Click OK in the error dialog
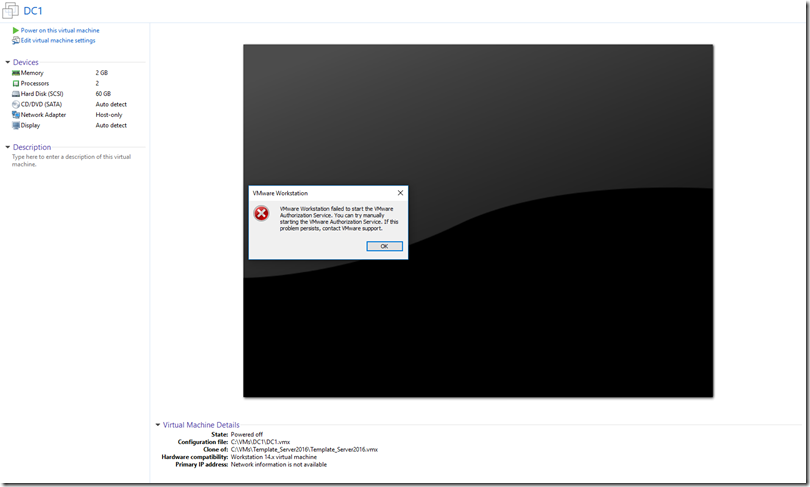This screenshot has height=487, width=810. click(384, 246)
